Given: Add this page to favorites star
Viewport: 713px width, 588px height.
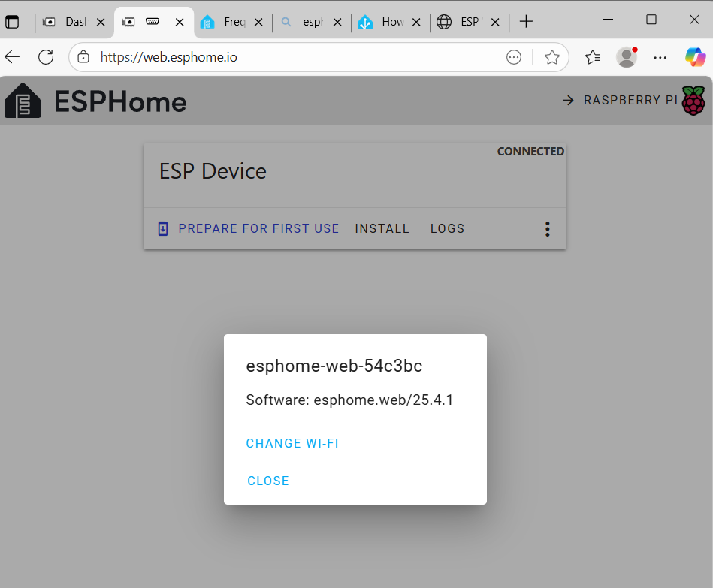Looking at the screenshot, I should click(x=552, y=57).
